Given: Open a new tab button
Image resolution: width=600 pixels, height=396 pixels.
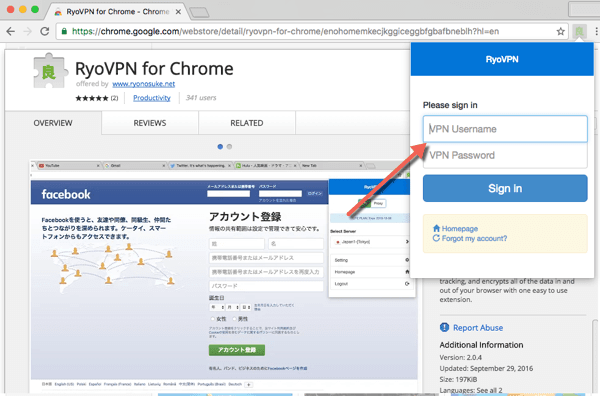Looking at the screenshot, I should 199,12.
